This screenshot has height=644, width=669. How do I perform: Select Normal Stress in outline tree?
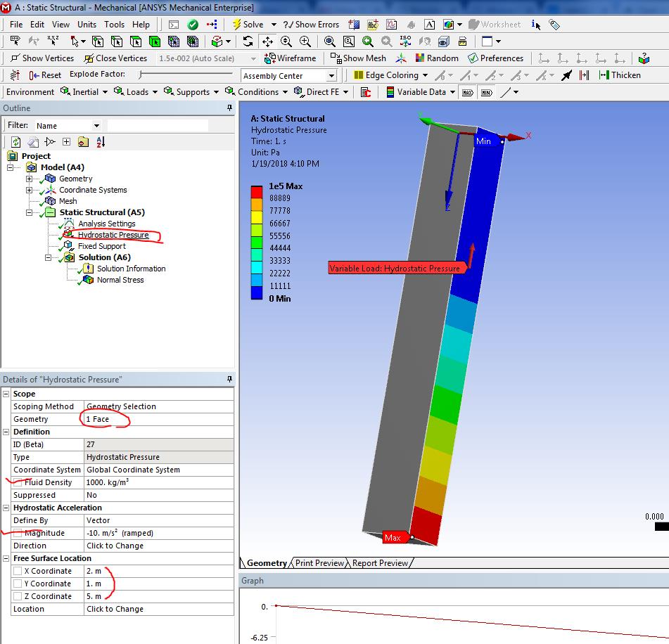(x=120, y=280)
